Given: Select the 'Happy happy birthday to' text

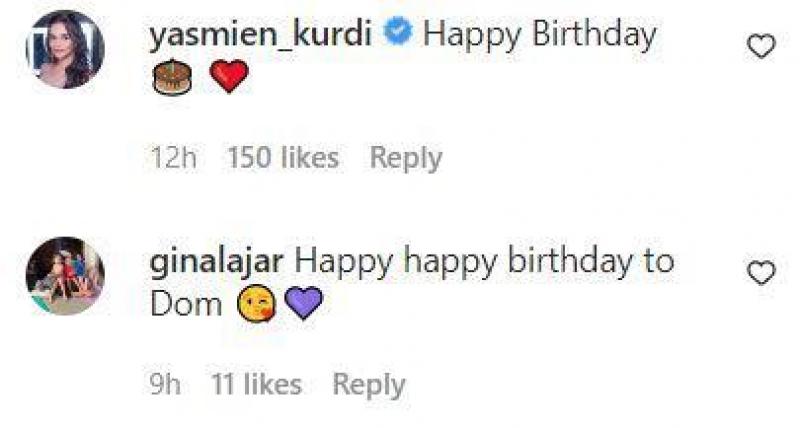Looking at the screenshot, I should [484, 263].
